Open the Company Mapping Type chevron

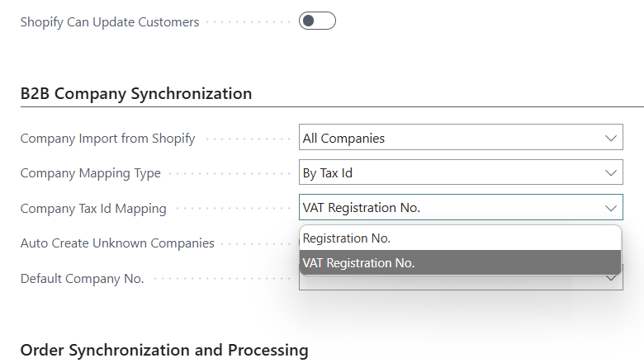tap(611, 173)
